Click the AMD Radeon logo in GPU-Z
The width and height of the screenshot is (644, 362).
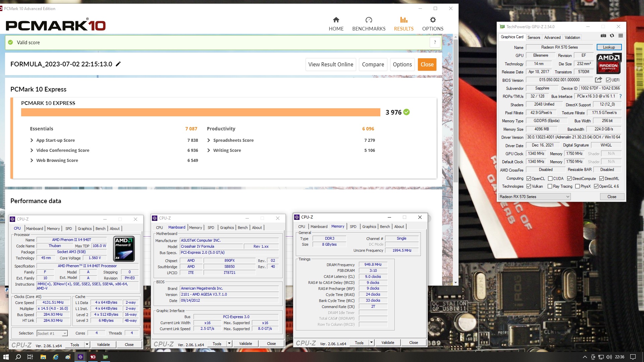click(609, 63)
